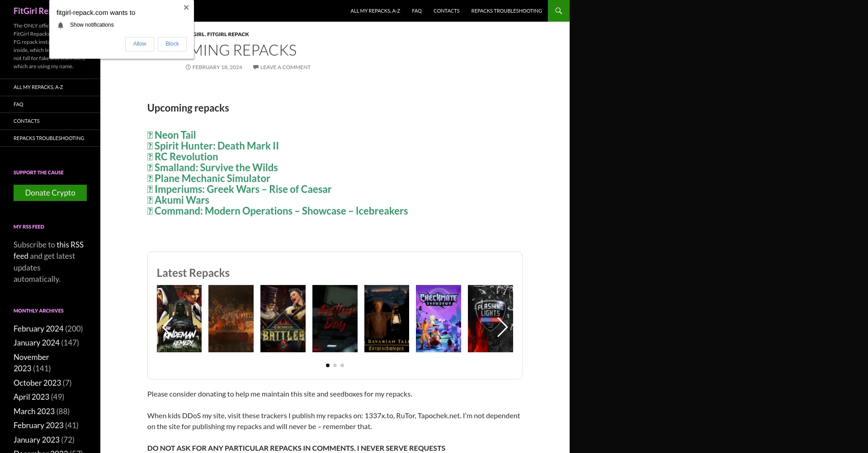Click the Support the Cause heading

point(38,173)
